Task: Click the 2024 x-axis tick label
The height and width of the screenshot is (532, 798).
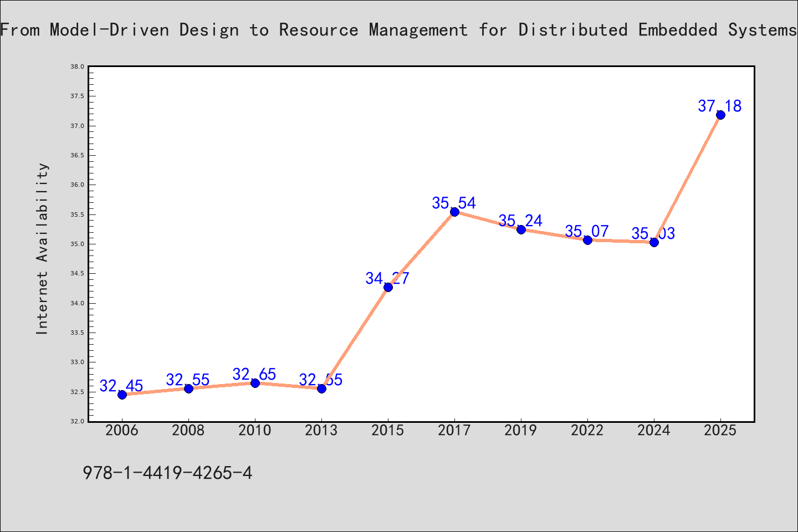Action: [654, 431]
